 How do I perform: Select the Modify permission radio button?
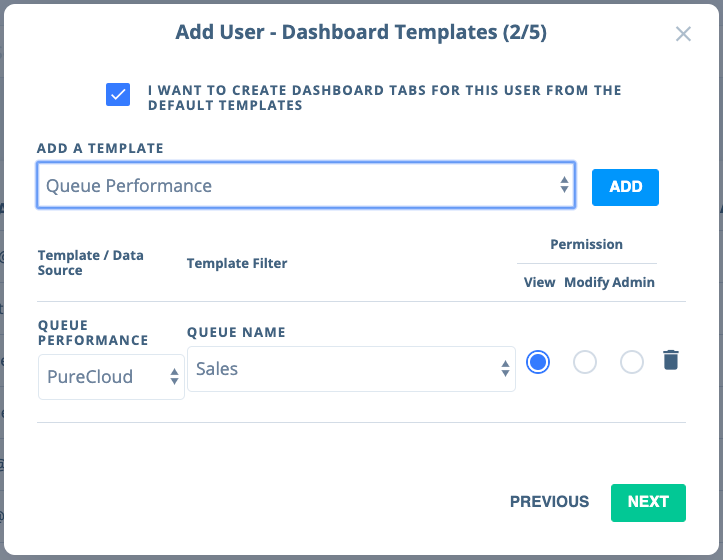(x=585, y=362)
